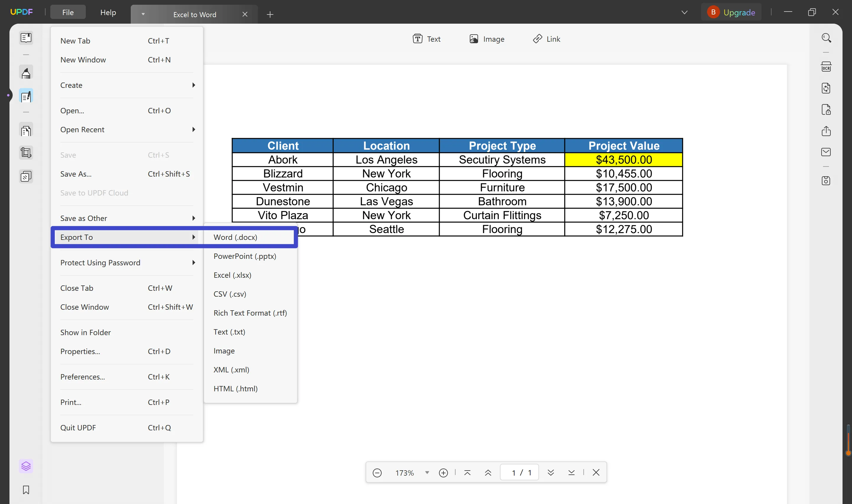Click the page number input field

pyautogui.click(x=519, y=473)
